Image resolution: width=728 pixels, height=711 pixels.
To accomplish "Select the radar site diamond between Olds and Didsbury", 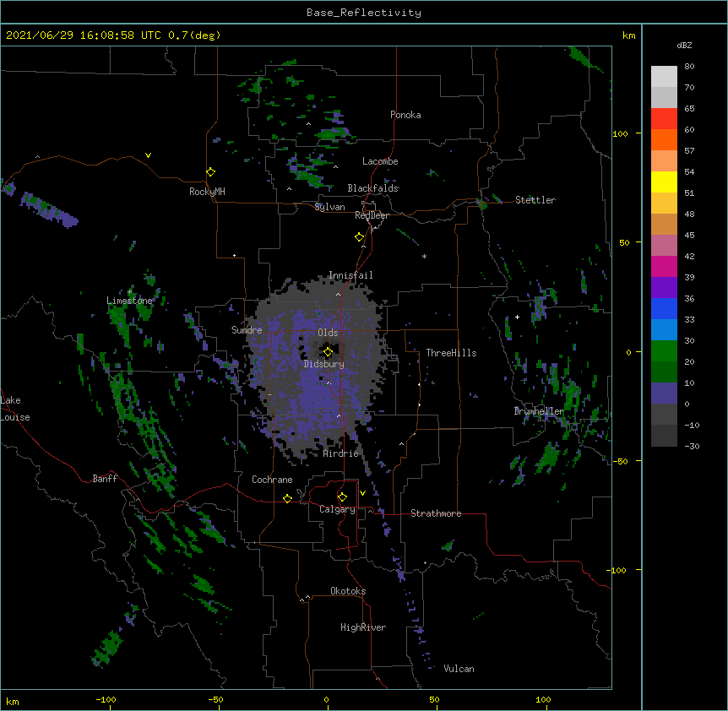I will click(328, 352).
